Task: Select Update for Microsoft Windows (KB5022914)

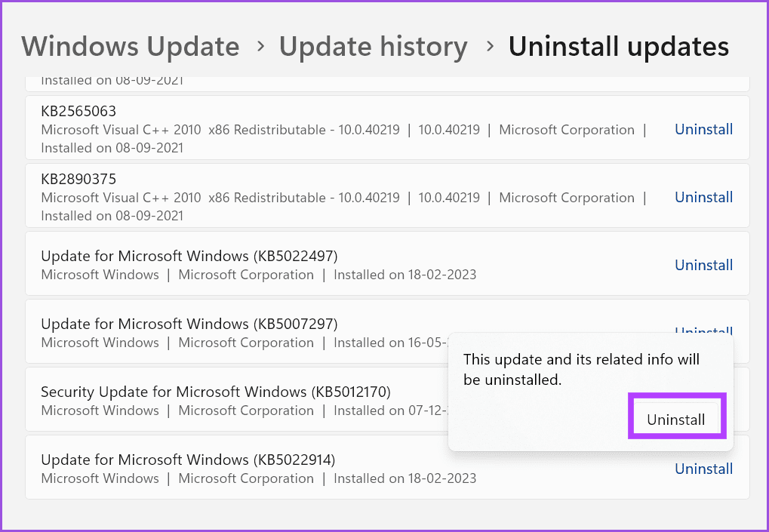Action: [188, 460]
